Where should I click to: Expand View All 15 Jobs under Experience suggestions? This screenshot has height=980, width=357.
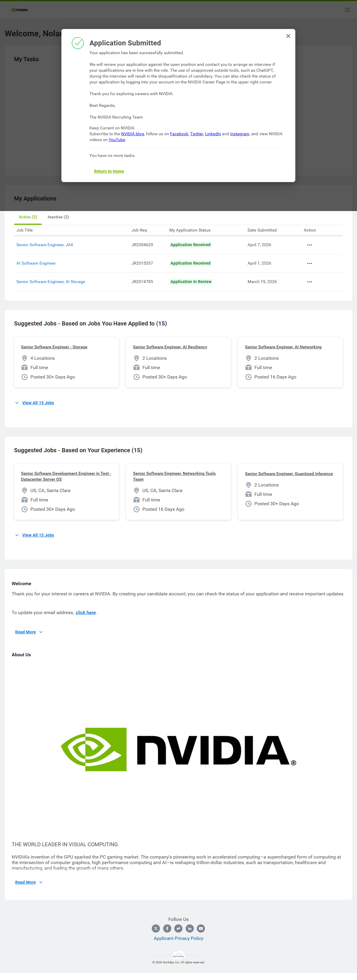coord(38,535)
